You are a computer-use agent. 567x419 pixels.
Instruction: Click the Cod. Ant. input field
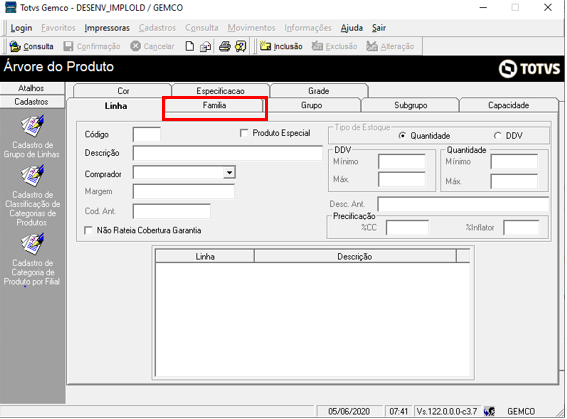click(x=172, y=211)
